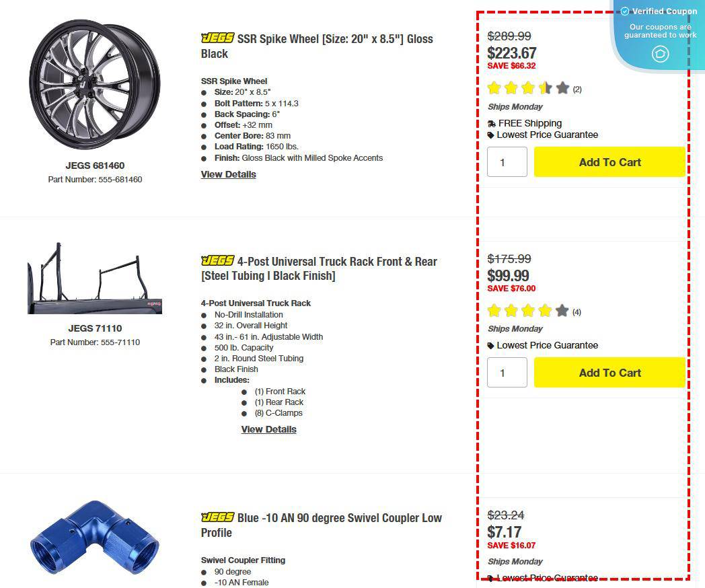Click the price tag icon beside wheel's Lowest Price Guarantee
Image resolution: width=705 pixels, height=588 pixels.
pyautogui.click(x=493, y=135)
